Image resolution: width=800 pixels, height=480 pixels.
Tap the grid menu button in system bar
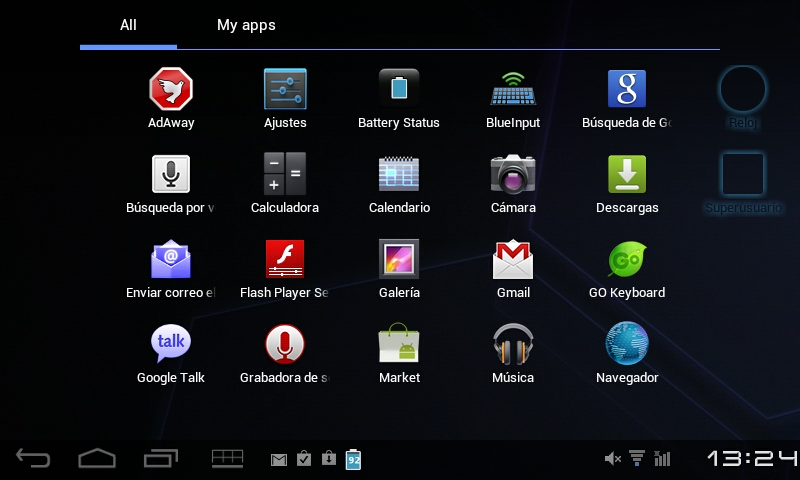click(228, 458)
